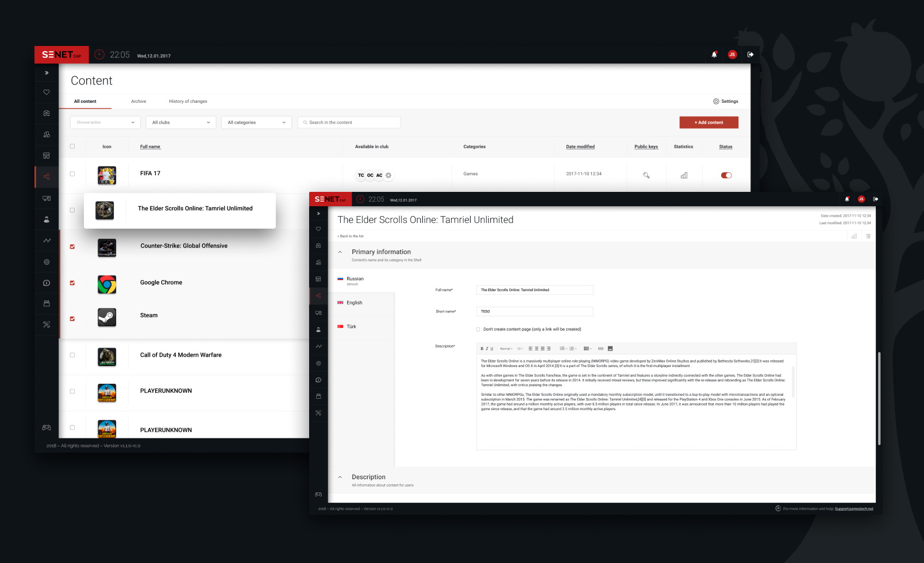The width and height of the screenshot is (924, 563).
Task: Open notifications bell in the detail window header
Action: 847,199
